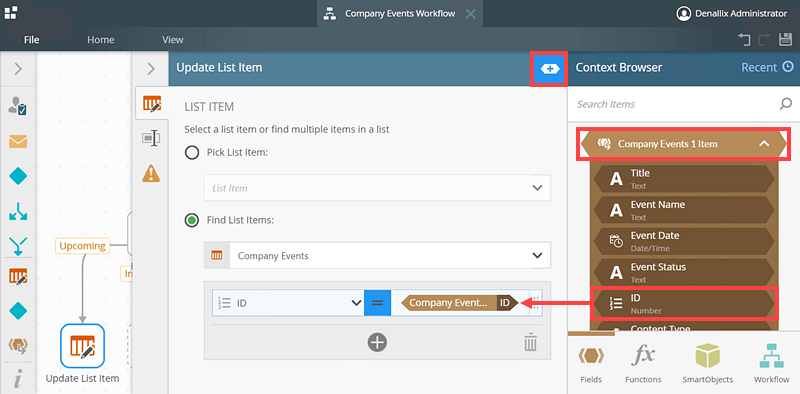800x394 pixels.
Task: Select the Update List Item canvas step
Action: point(82,346)
